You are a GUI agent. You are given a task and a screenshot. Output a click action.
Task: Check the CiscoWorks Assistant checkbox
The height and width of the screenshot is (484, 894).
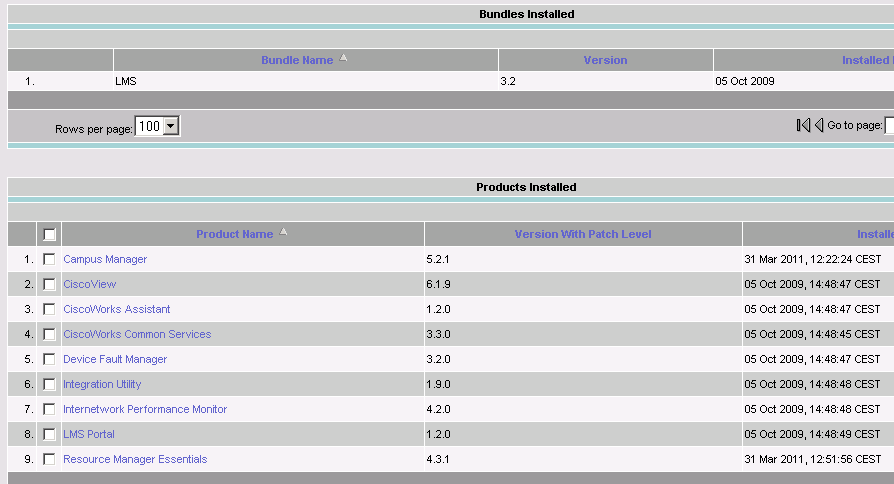click(50, 310)
